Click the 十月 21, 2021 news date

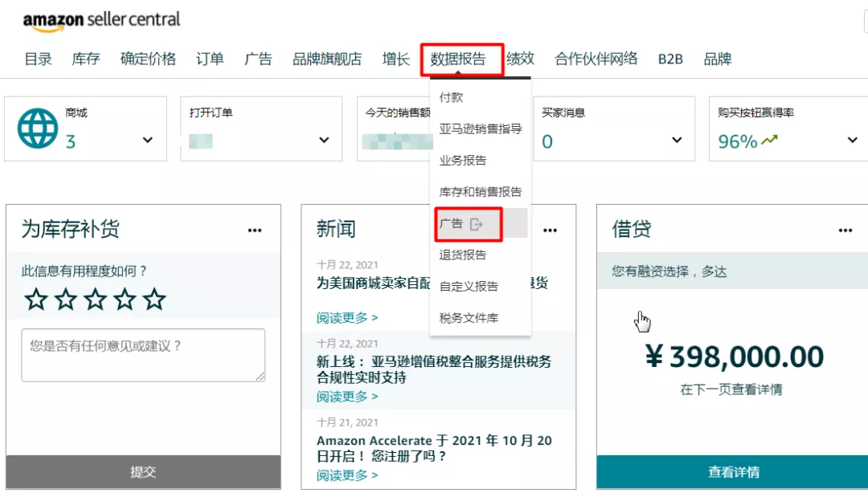(347, 422)
